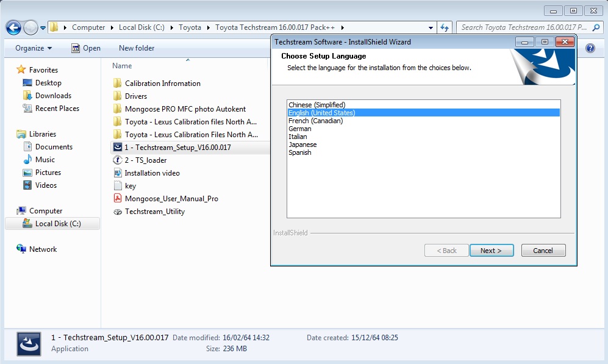608x364 pixels.
Task: Click the Techstream_Utility file icon
Action: (118, 212)
